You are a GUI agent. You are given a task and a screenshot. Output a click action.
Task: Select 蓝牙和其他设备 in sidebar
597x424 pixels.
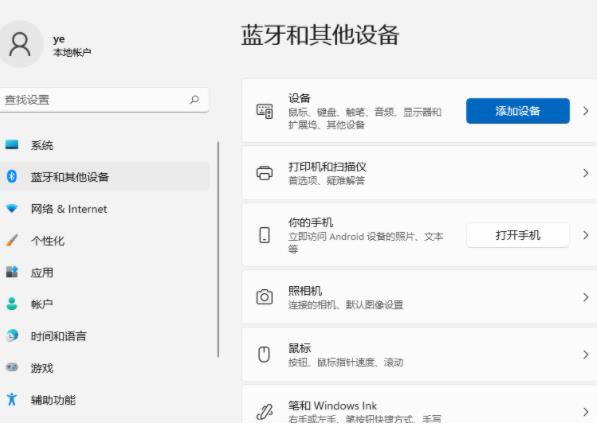(104, 177)
